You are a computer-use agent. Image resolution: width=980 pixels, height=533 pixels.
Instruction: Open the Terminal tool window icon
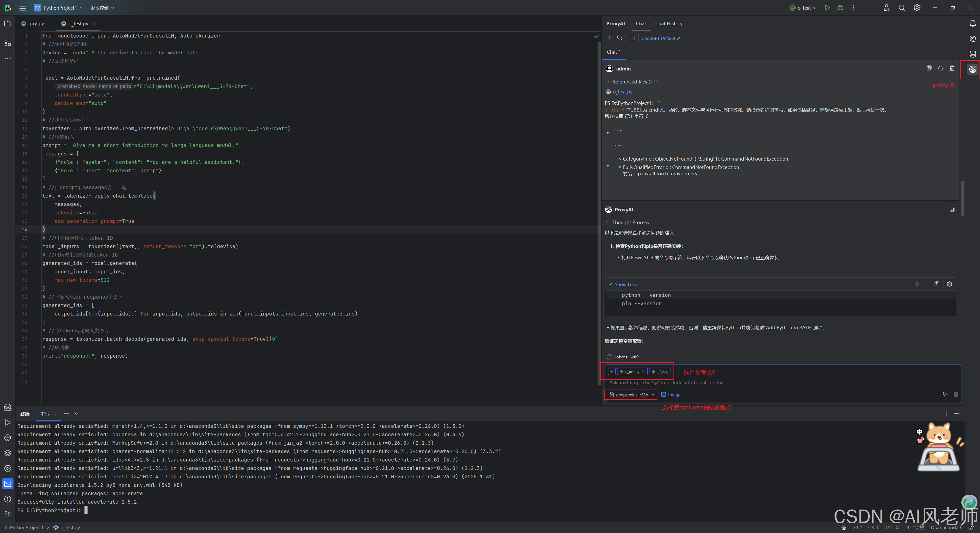coord(8,483)
